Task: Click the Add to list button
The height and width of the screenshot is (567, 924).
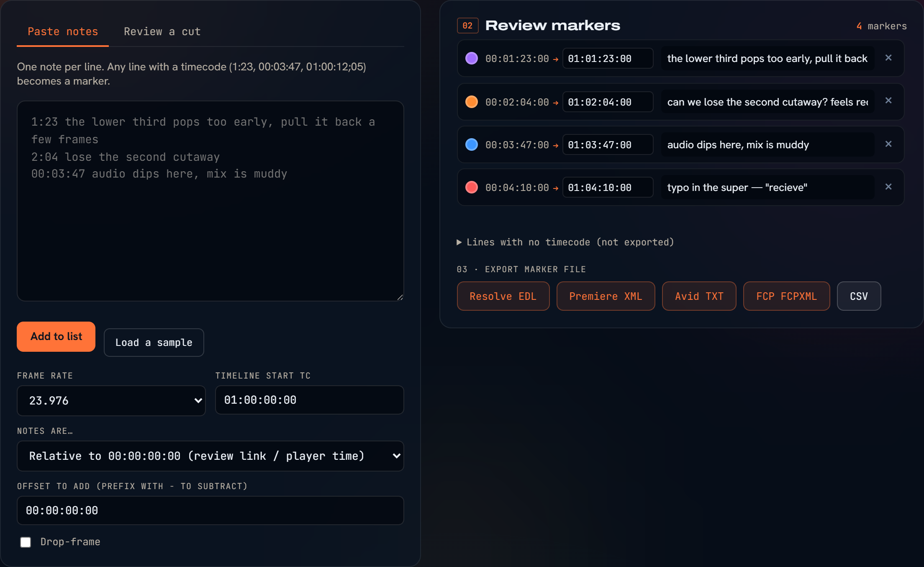Action: click(x=56, y=337)
